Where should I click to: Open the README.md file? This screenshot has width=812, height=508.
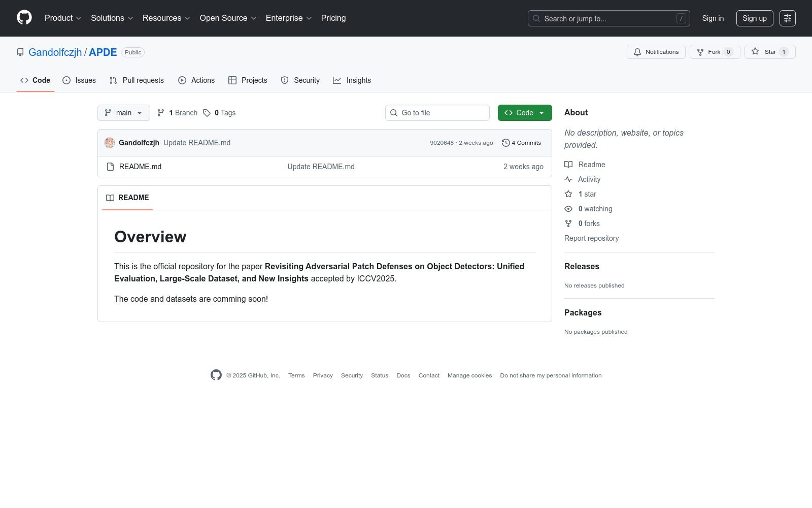pos(140,167)
